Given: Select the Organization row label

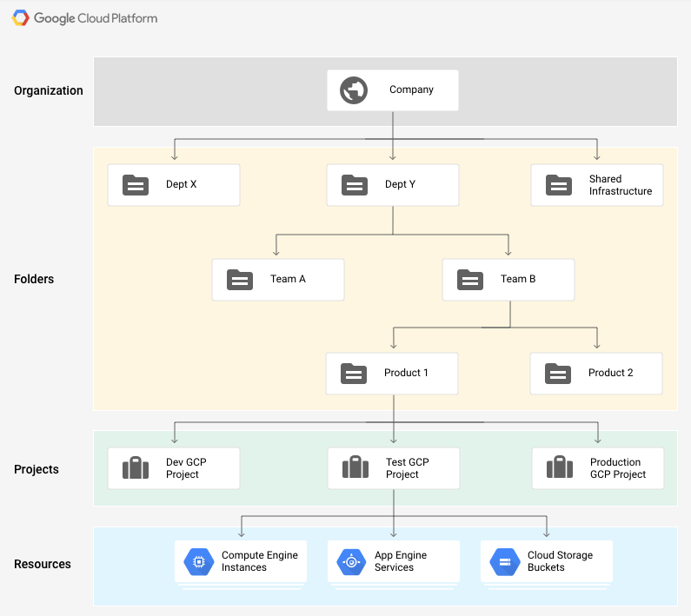Looking at the screenshot, I should [x=49, y=90].
